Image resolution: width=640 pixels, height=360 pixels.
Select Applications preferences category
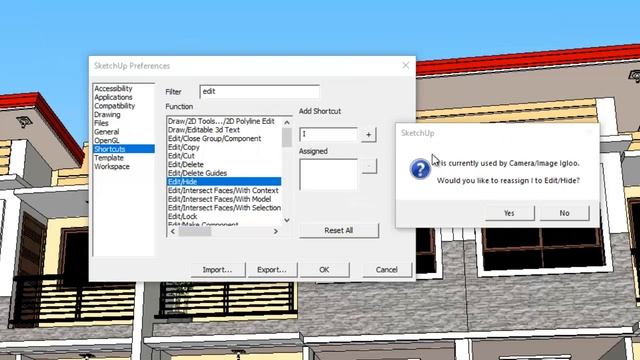[113, 97]
